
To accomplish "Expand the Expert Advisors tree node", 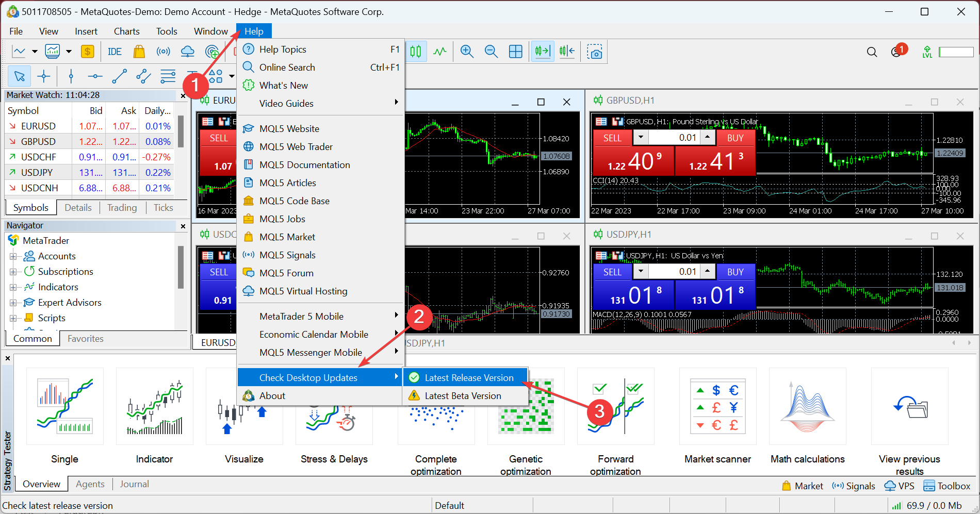I will pos(13,303).
